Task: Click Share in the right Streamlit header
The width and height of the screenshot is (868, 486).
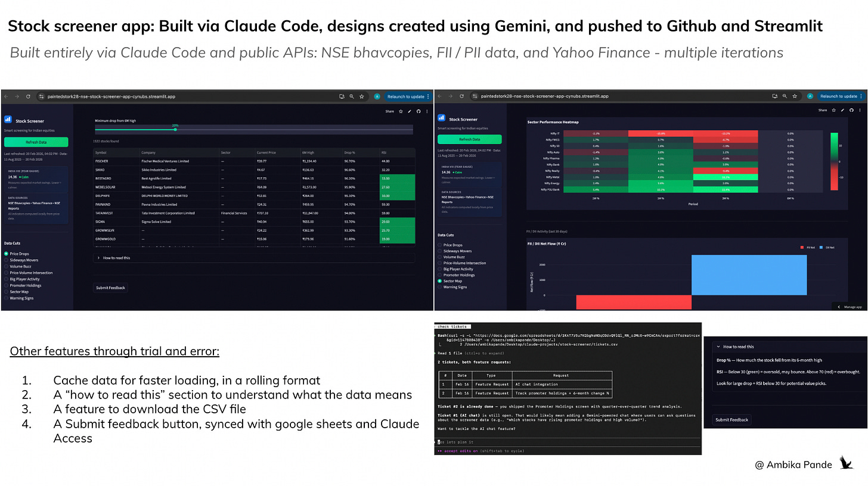Action: [x=823, y=110]
